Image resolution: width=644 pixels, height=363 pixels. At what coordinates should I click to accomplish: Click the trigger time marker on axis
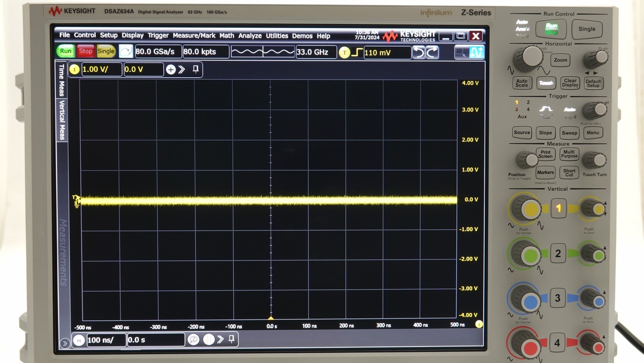tap(271, 318)
